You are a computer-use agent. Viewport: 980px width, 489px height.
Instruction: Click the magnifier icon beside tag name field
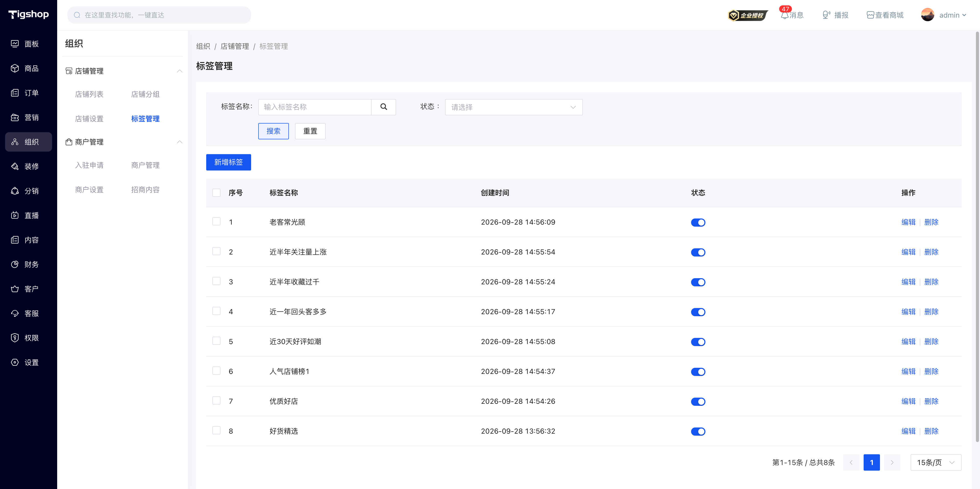384,107
